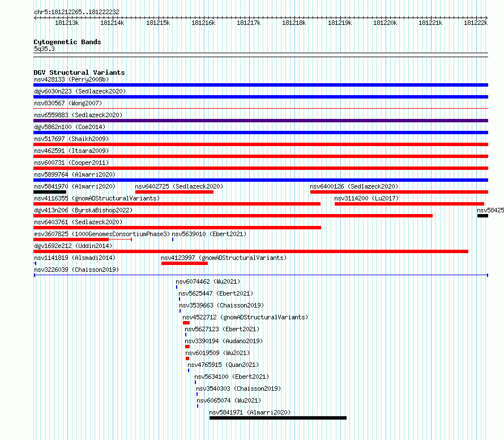Image resolution: width=504 pixels, height=440 pixels.
Task: Click nsv4116355 (gnomADStructuralVariants) label
Action: coord(97,198)
